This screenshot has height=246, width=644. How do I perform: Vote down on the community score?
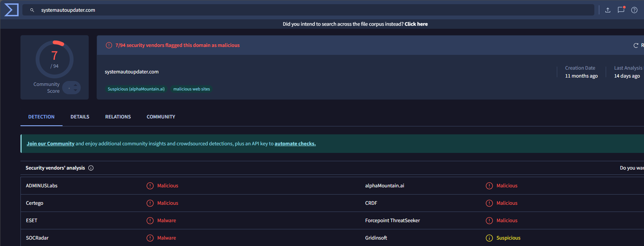coord(75,90)
